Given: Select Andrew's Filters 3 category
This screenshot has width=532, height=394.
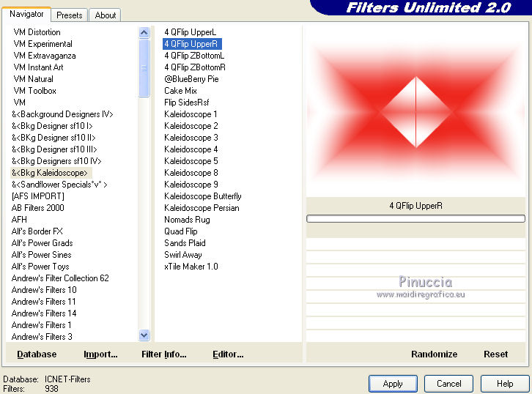Looking at the screenshot, I should (x=42, y=337).
